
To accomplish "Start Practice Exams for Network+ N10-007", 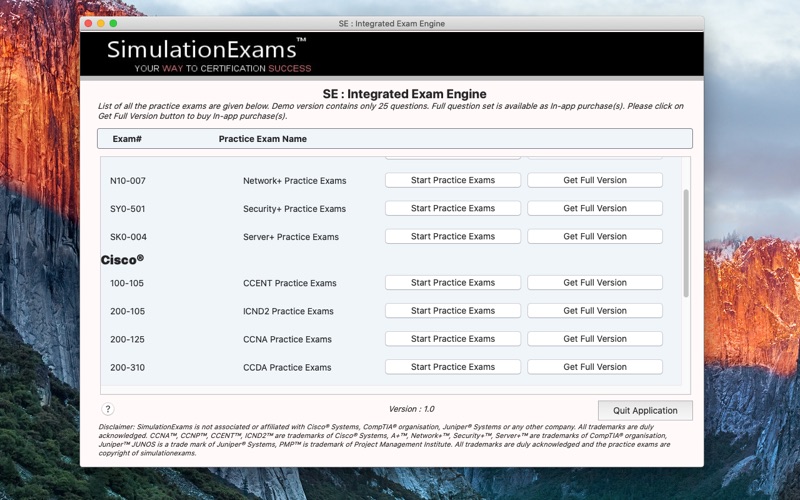I will (453, 180).
